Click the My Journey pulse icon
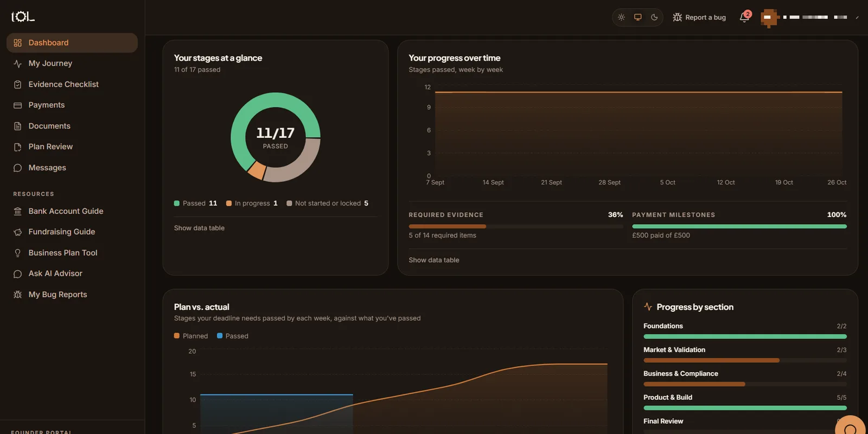This screenshot has width=868, height=434. pos(17,63)
